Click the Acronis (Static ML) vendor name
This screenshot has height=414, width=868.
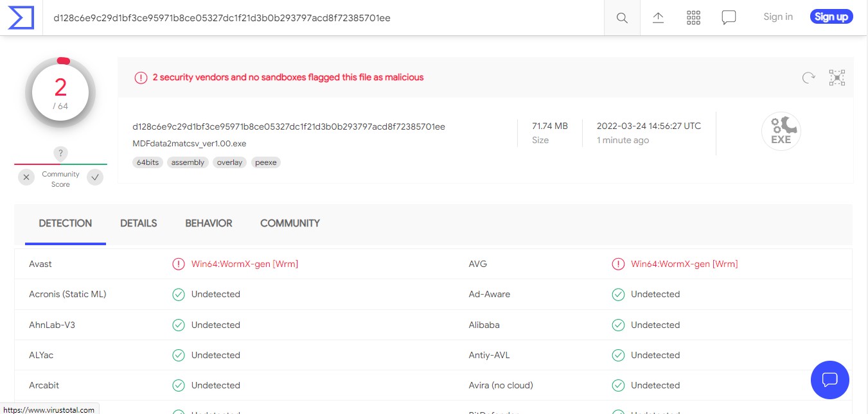click(67, 294)
